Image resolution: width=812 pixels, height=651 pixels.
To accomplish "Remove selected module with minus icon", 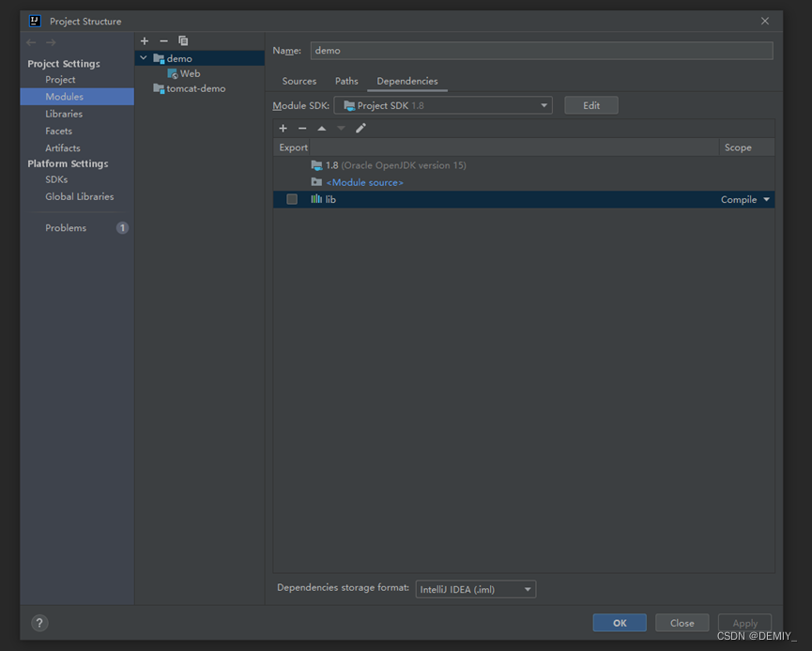I will [x=163, y=41].
